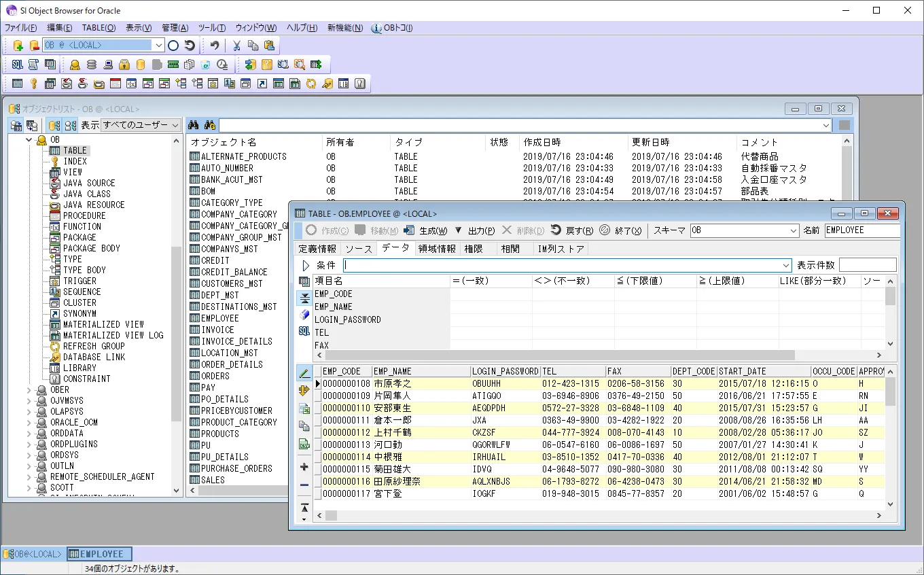This screenshot has width=924, height=575.
Task: Click the recycle bin icon in toolbar
Action: pos(206,65)
